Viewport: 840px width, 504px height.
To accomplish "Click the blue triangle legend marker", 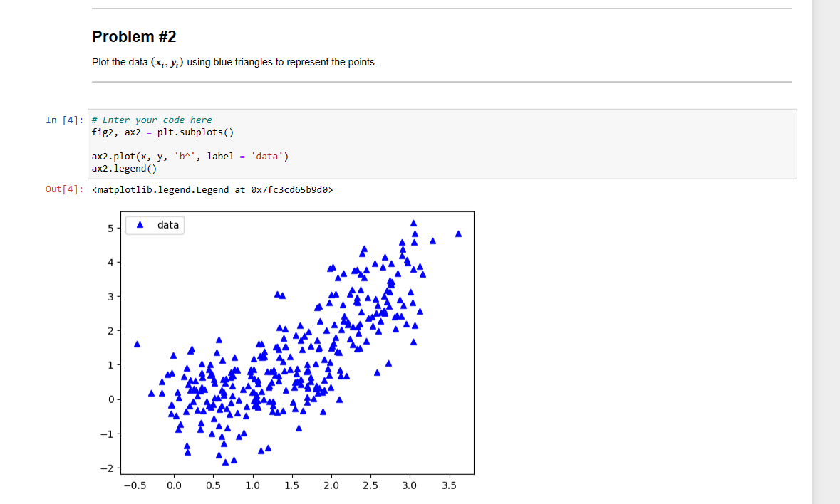I will pyautogui.click(x=138, y=224).
